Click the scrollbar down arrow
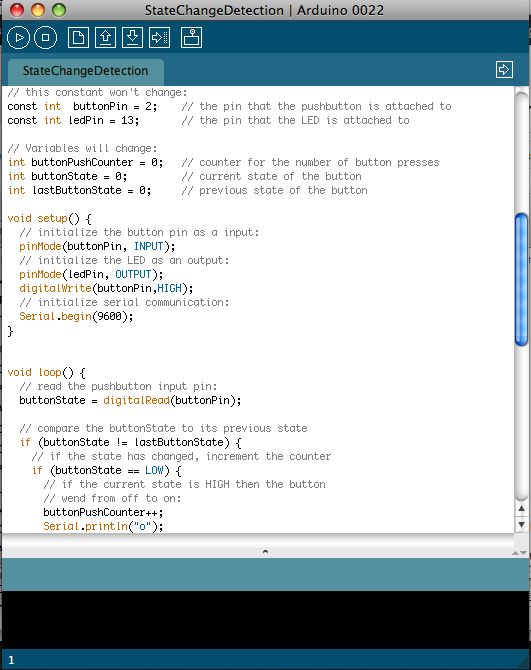Viewport: 531px width, 670px height. pyautogui.click(x=522, y=524)
